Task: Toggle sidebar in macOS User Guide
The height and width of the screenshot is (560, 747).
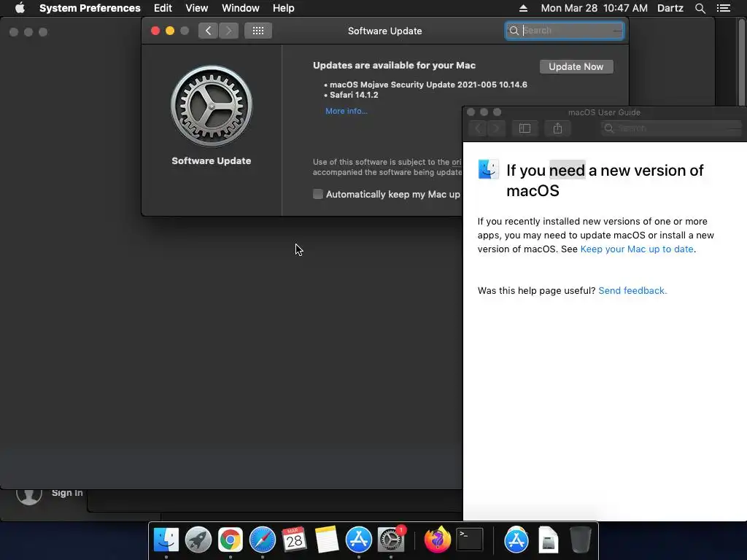Action: (x=525, y=128)
